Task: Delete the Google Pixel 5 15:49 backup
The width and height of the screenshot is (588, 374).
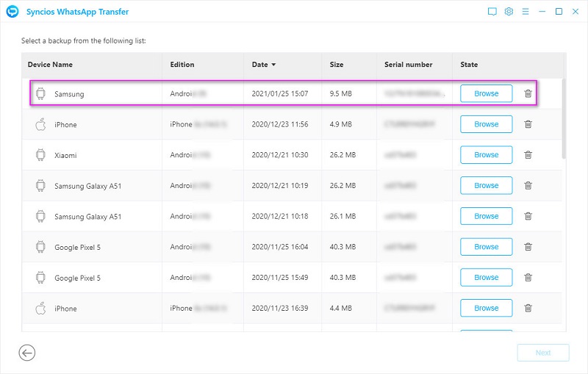Action: [528, 278]
